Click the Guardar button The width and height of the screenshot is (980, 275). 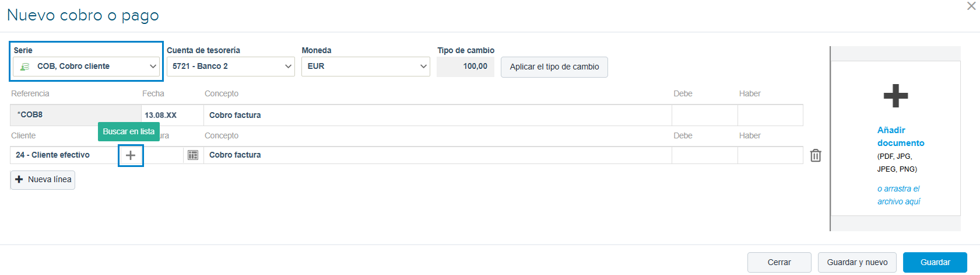(935, 263)
